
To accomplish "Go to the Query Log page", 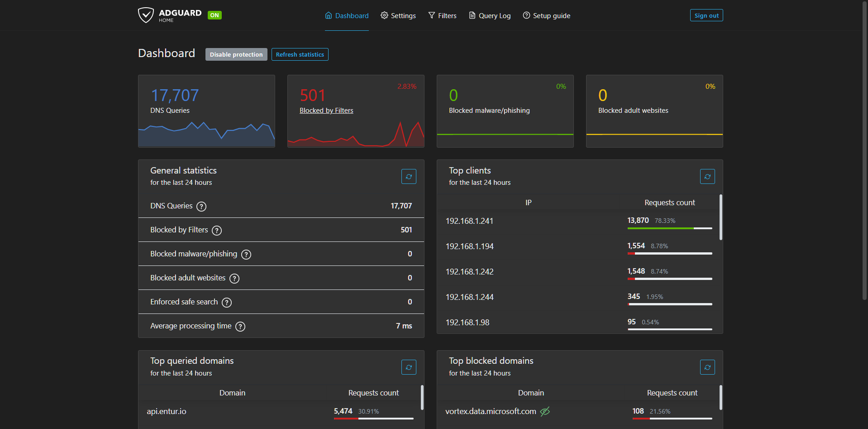I will 490,15.
